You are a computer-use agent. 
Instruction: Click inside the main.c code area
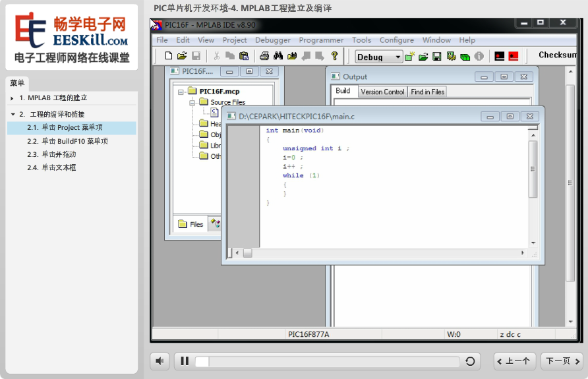click(x=394, y=187)
